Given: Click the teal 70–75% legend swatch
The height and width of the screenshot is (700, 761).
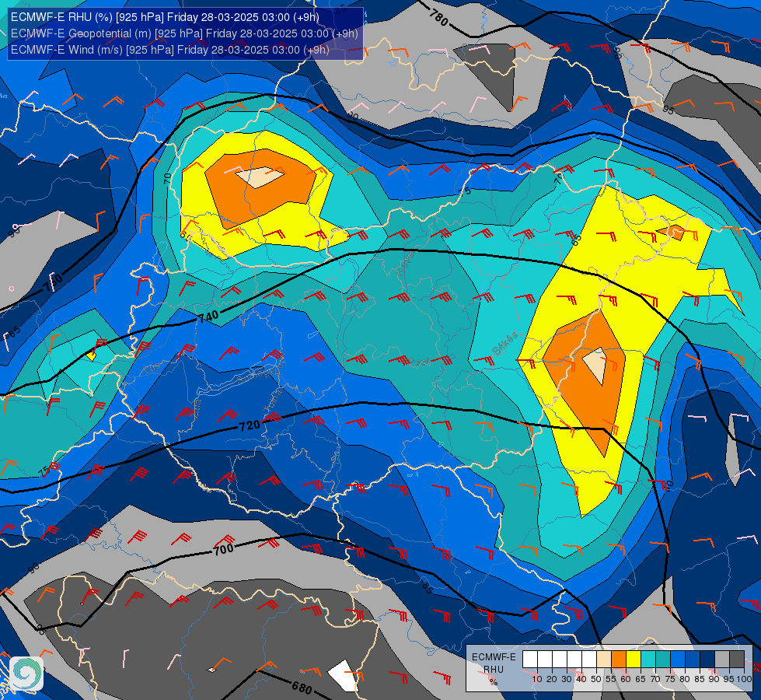Looking at the screenshot, I should coord(663,659).
